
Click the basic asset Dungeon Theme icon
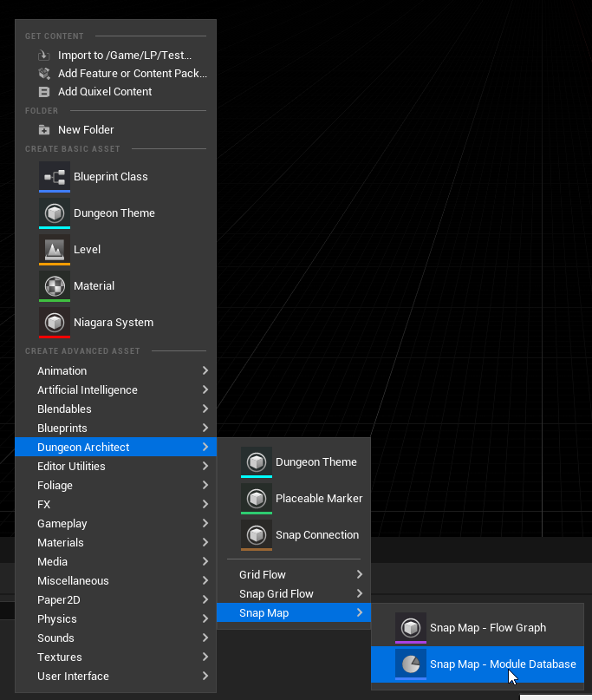[55, 213]
